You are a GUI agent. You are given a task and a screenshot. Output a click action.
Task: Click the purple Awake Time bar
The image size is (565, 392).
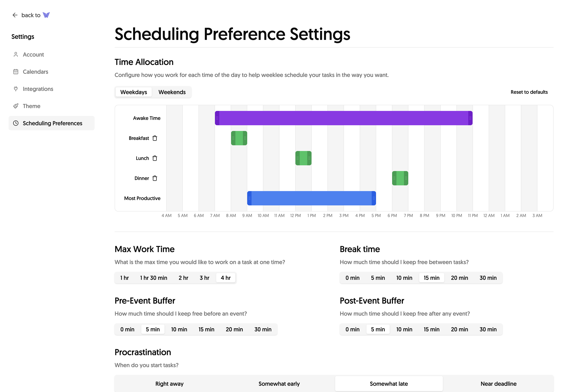pos(343,118)
